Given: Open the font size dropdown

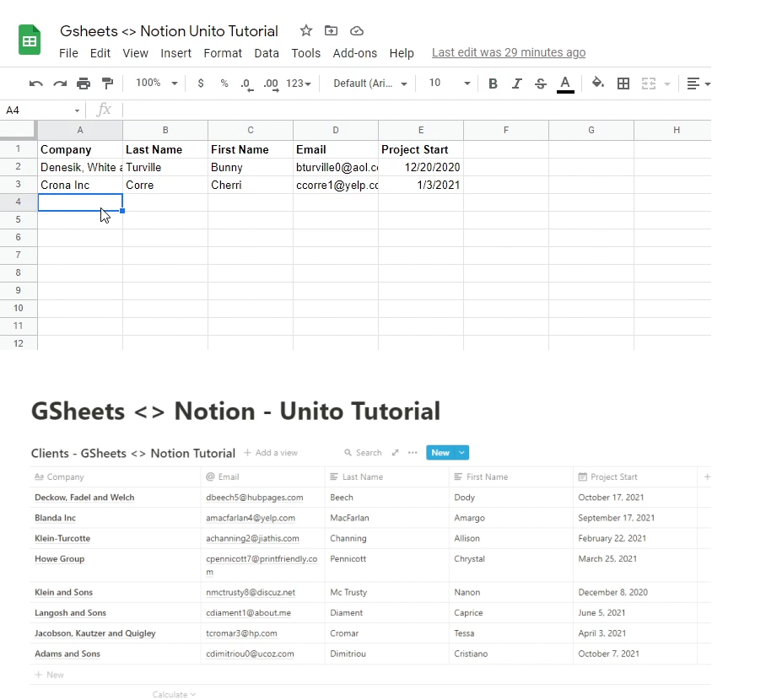Looking at the screenshot, I should 450,83.
